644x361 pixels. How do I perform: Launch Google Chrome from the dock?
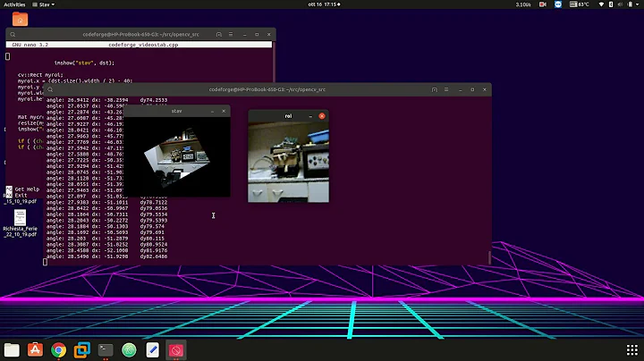click(58, 350)
